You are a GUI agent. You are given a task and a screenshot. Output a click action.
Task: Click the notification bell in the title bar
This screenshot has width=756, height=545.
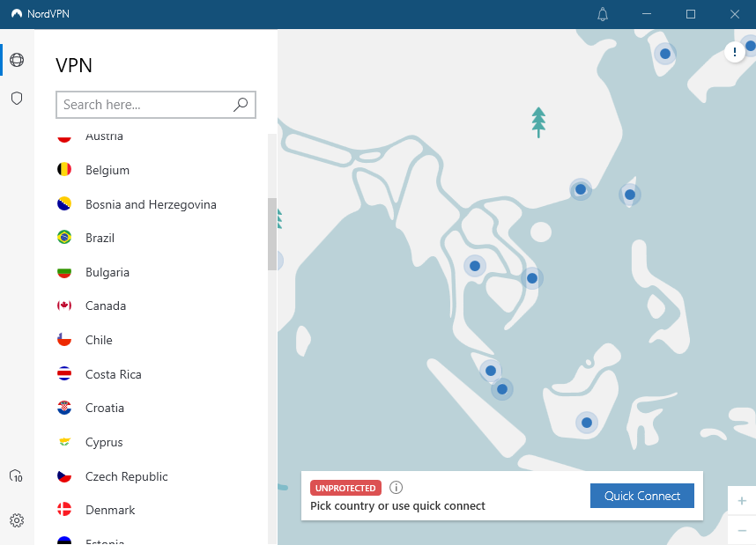(x=603, y=14)
